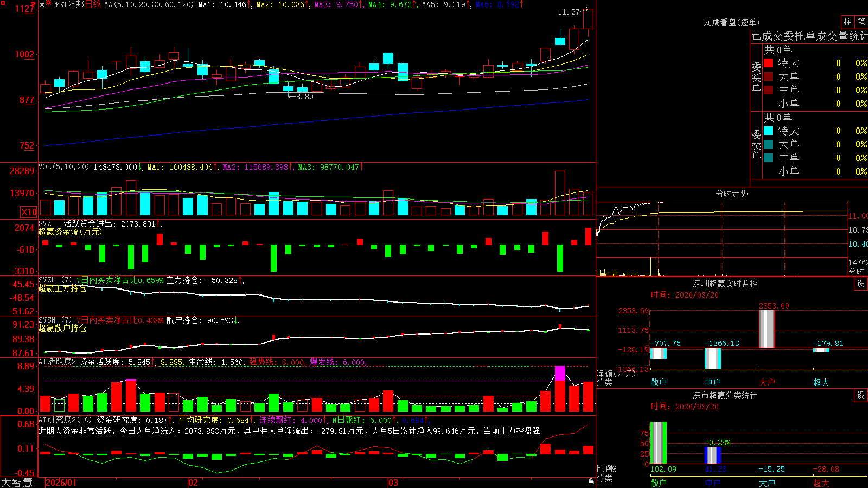
Task: Select 散户 in 深圳超赢实时监控 panel
Action: [659, 382]
